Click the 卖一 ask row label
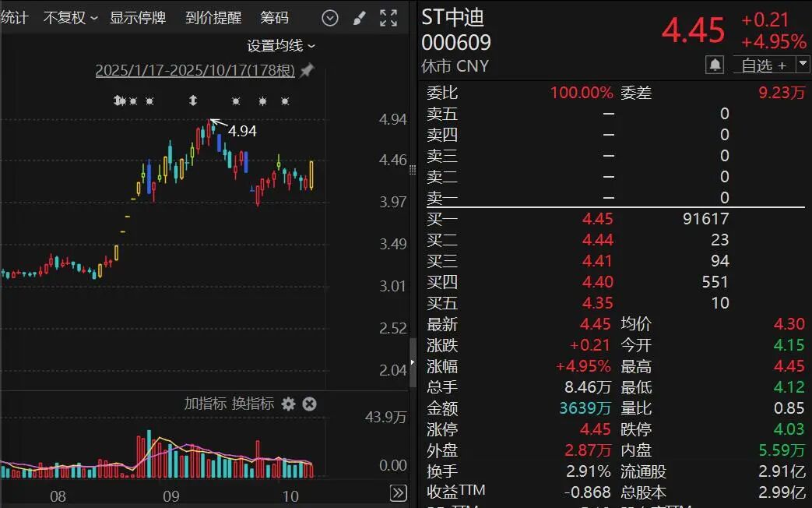The image size is (812, 508). [x=442, y=197]
